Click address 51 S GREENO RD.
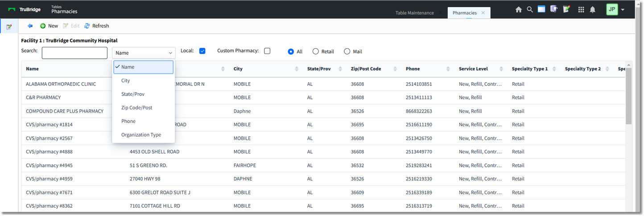The width and height of the screenshot is (644, 216). (148, 165)
